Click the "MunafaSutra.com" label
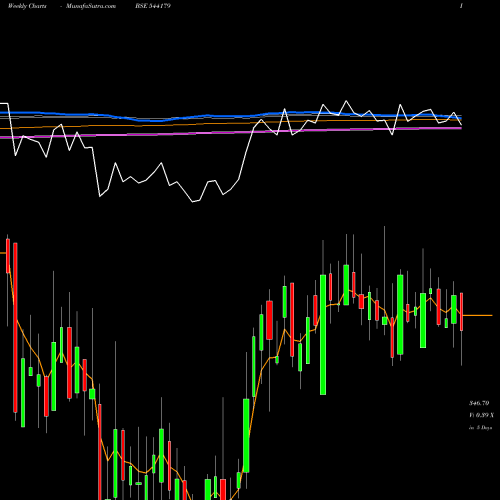The width and height of the screenshot is (500, 500). click(91, 6)
